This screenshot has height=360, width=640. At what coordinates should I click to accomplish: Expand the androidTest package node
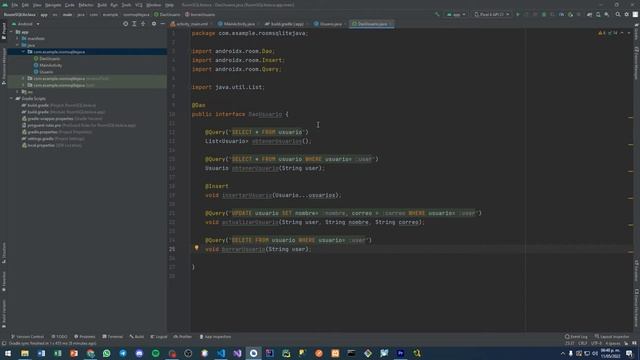click(24, 78)
